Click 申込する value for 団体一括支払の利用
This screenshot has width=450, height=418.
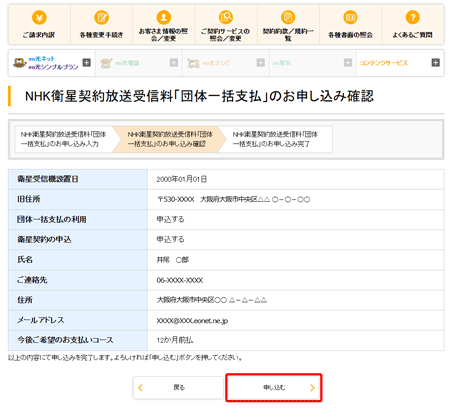[x=170, y=219]
